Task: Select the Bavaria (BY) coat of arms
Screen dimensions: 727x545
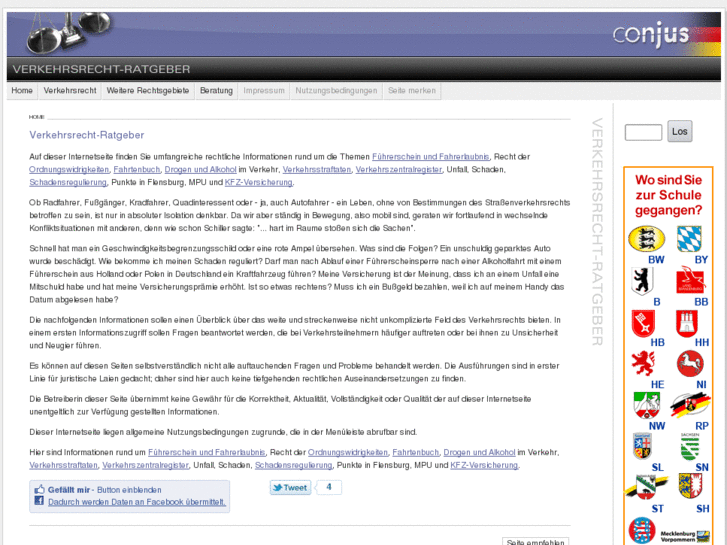Action: (x=689, y=238)
